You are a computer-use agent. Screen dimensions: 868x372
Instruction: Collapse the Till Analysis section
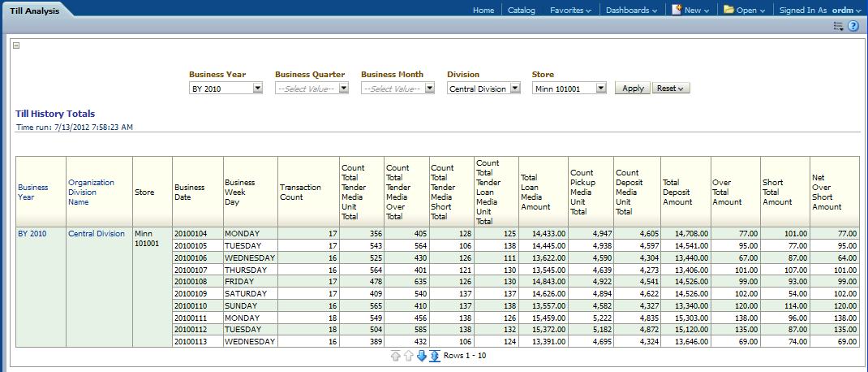pos(16,45)
